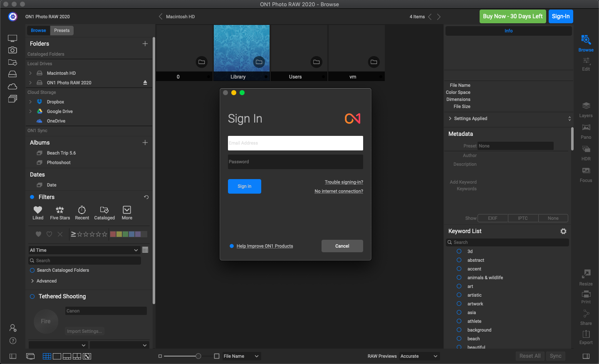Screen dimensions: 599x364
Task: Expand the Macintosh HD folder tree
Action: point(30,73)
